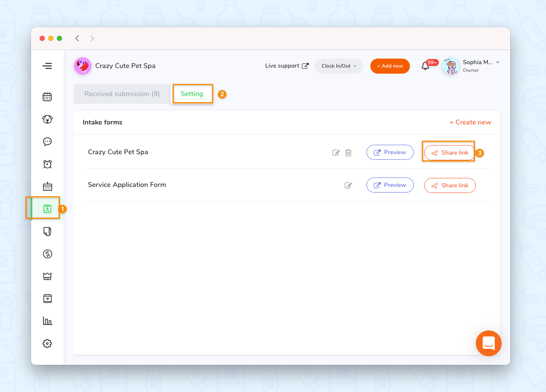Open the Live support link
This screenshot has height=392, width=546.
(x=287, y=66)
